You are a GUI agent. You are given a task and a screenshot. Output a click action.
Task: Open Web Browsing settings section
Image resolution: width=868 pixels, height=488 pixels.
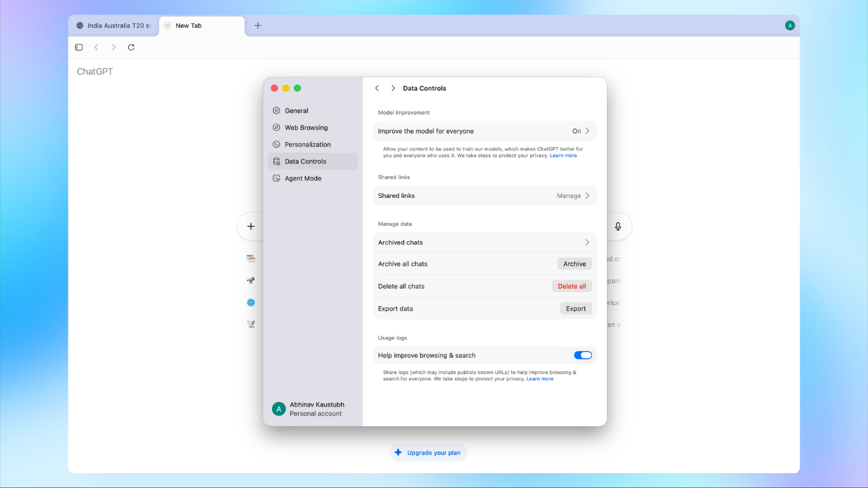coord(306,127)
